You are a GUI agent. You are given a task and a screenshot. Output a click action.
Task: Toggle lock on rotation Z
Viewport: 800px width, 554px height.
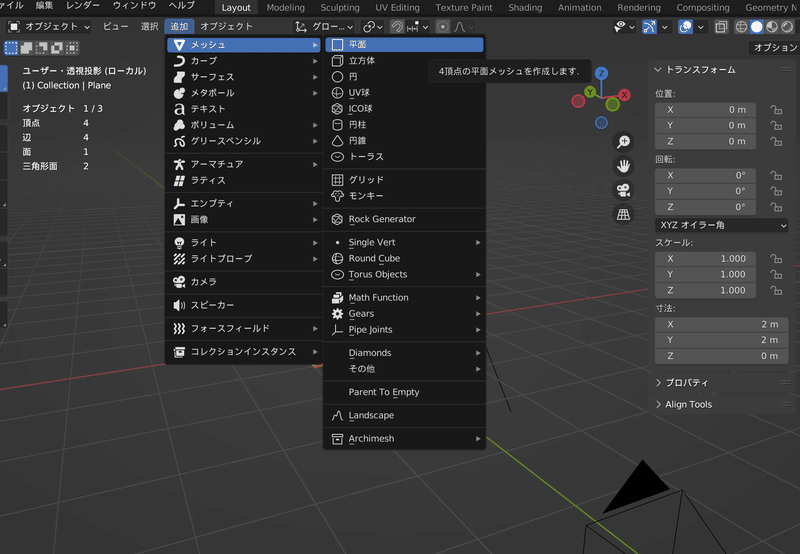point(776,207)
